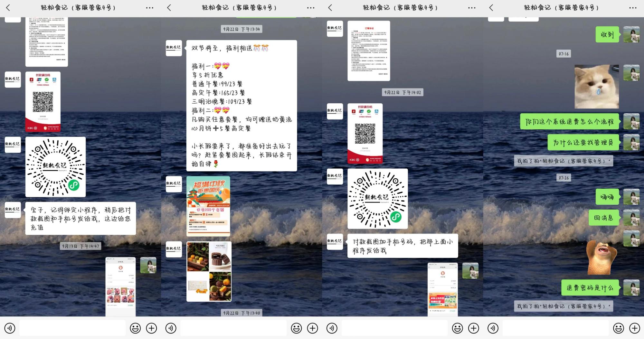
Task: Tap the 07:16 timestamp
Action: [x=563, y=54]
